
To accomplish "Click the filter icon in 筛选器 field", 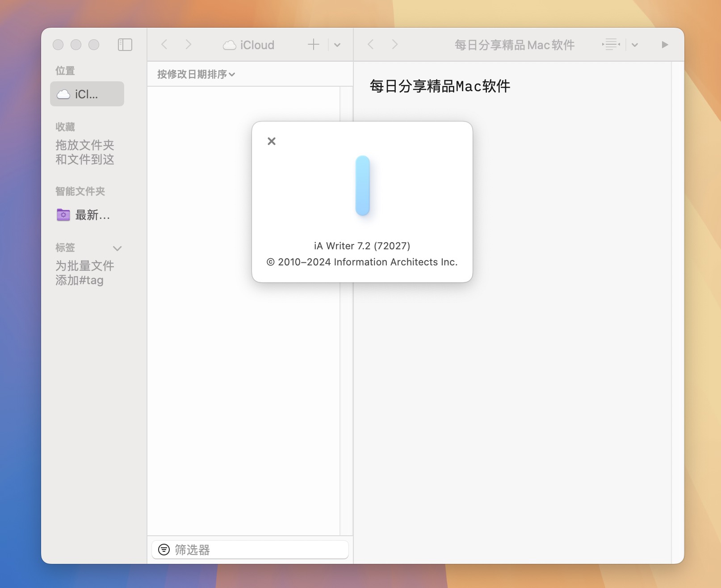I will point(164,550).
